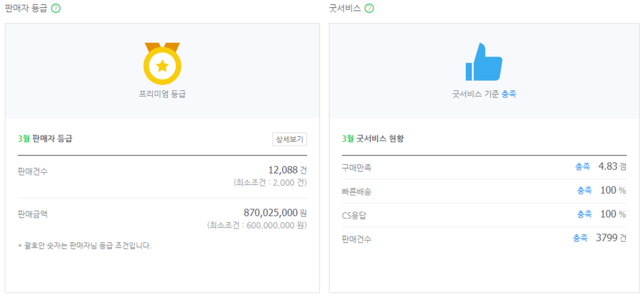Click the 최소조건 600,000,000 원 note
Image resolution: width=644 pixels, height=301 pixels.
tap(257, 226)
